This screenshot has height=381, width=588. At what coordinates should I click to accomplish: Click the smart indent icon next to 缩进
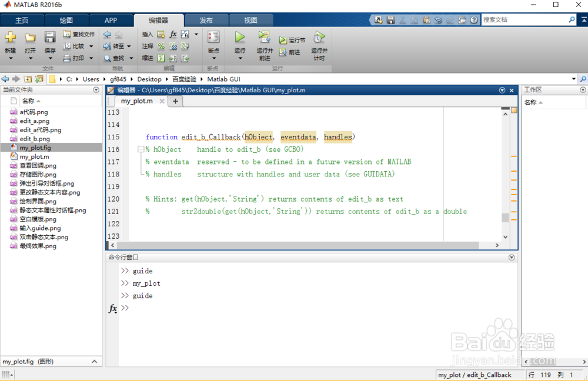coord(161,58)
